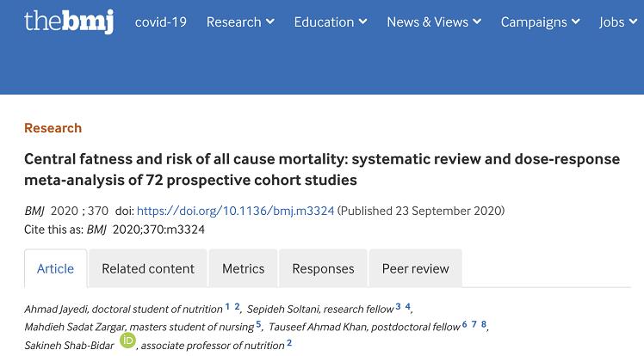Click affiliation 1 next to Ahmad Jayedi
This screenshot has height=356, width=644.
coord(227,306)
